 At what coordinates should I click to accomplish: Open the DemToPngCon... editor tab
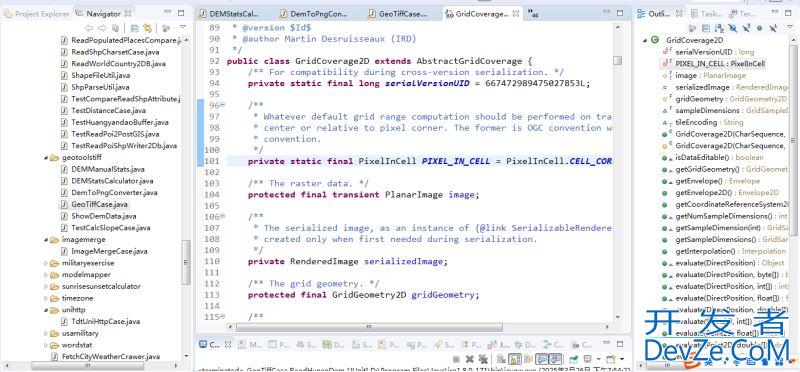tap(313, 14)
